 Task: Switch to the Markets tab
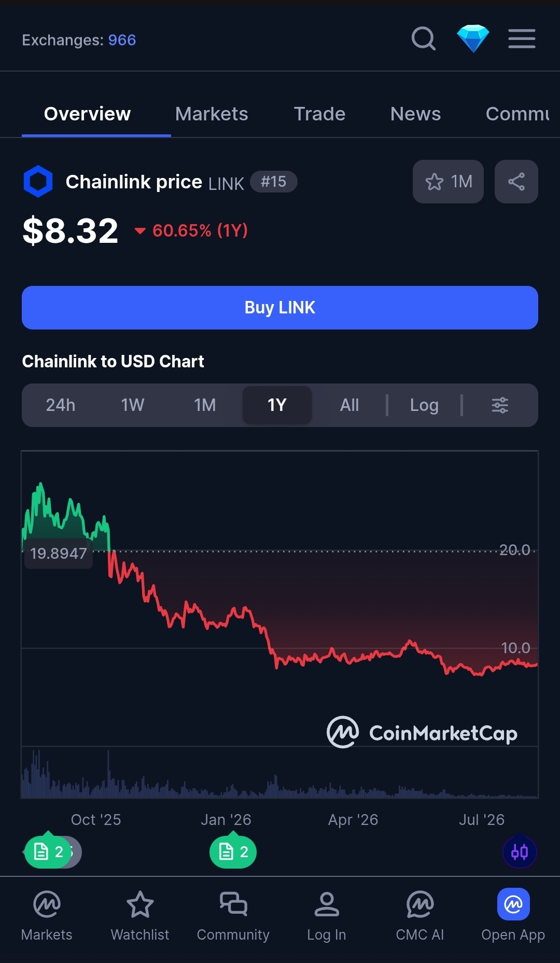212,114
